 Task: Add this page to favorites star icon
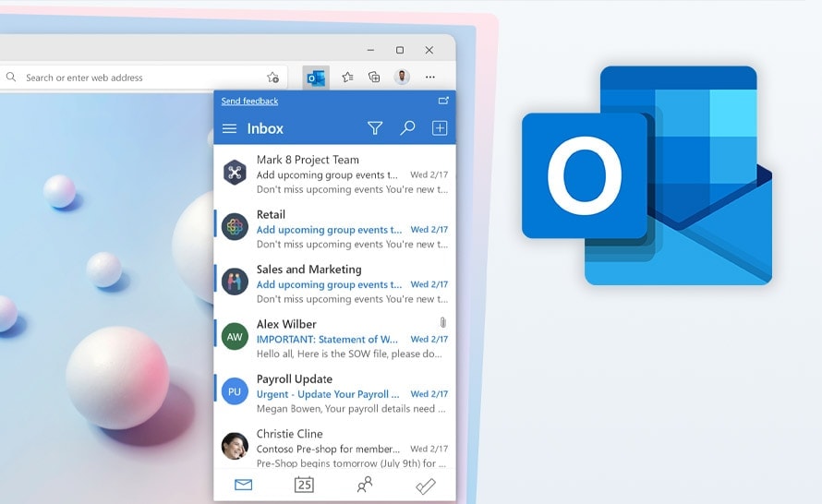pos(272,78)
